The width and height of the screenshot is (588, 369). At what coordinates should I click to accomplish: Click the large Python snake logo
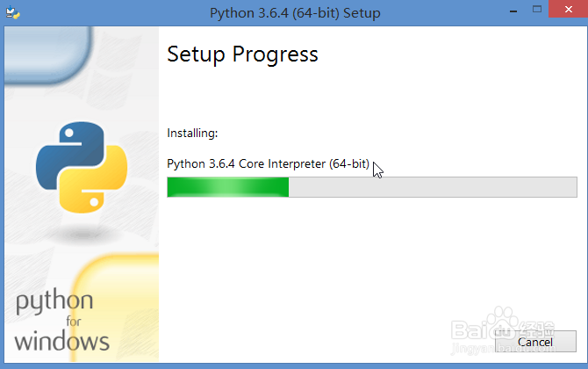(x=82, y=168)
